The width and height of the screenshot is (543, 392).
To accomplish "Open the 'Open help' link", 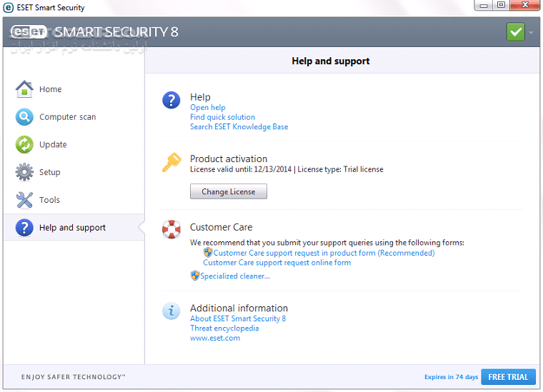I will pos(207,107).
